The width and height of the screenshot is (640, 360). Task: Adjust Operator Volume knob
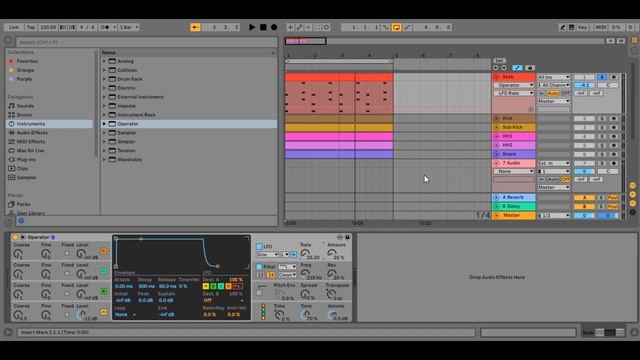tap(332, 314)
